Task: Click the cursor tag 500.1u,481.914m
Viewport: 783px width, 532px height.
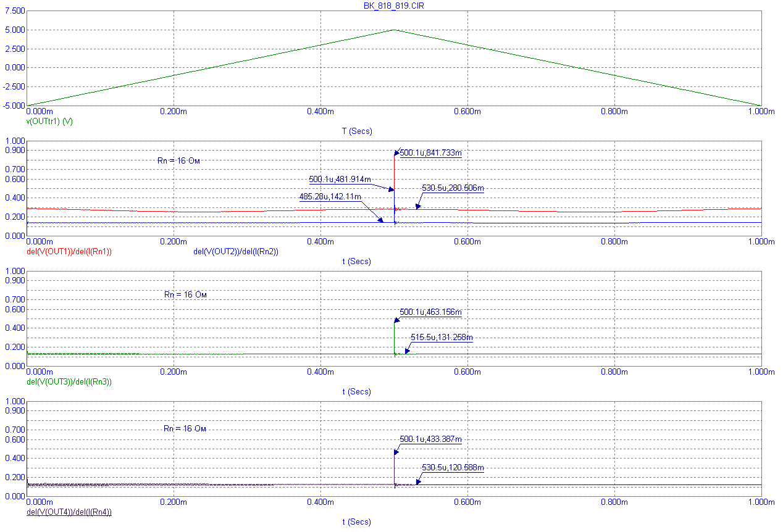Action: [x=340, y=179]
